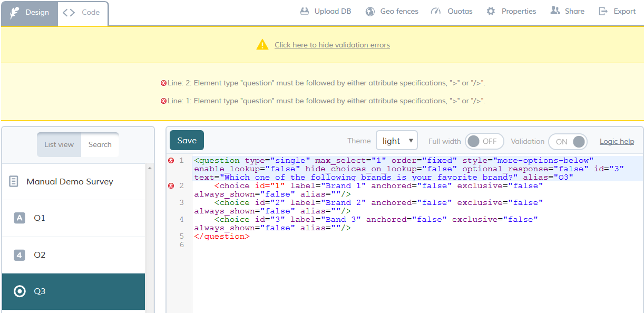The image size is (644, 313).
Task: Click the Properties gear icon
Action: tap(491, 11)
